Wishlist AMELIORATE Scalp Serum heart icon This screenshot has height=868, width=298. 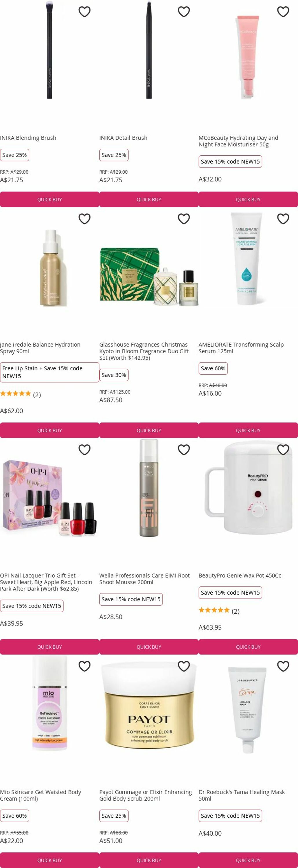[x=283, y=219]
